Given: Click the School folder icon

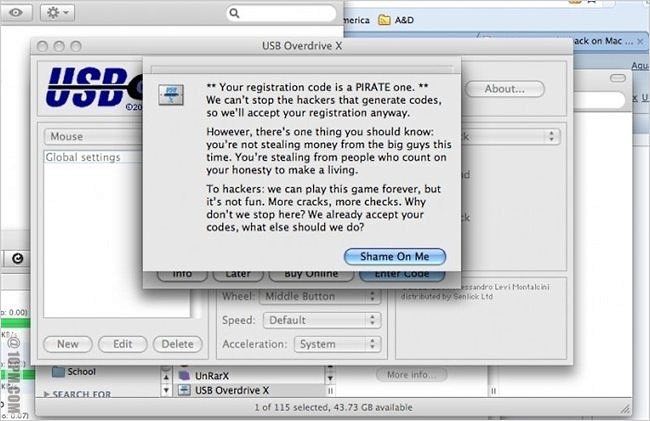Looking at the screenshot, I should pyautogui.click(x=58, y=371).
